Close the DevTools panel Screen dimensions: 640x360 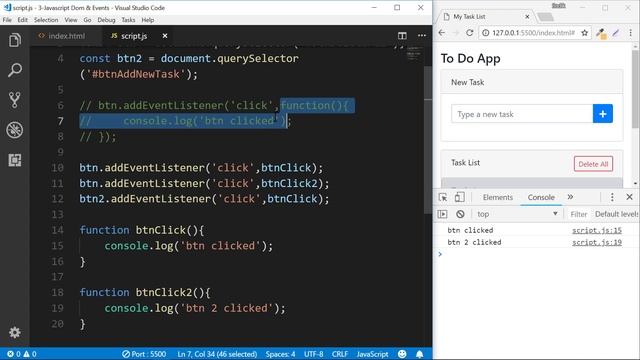coord(629,197)
